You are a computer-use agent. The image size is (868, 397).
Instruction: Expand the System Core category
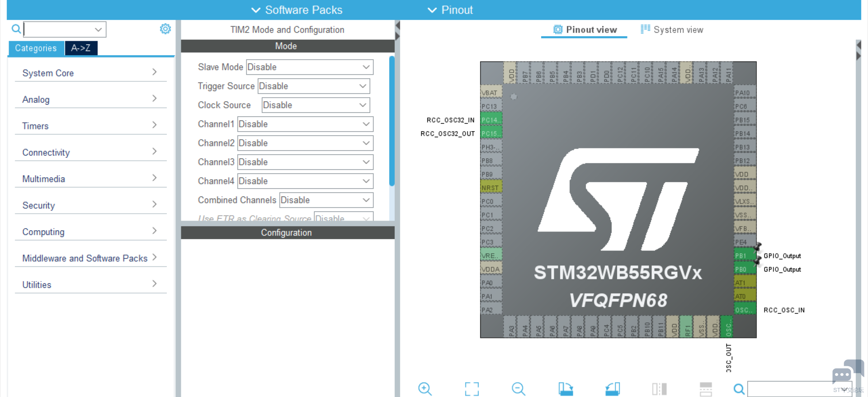pos(90,73)
